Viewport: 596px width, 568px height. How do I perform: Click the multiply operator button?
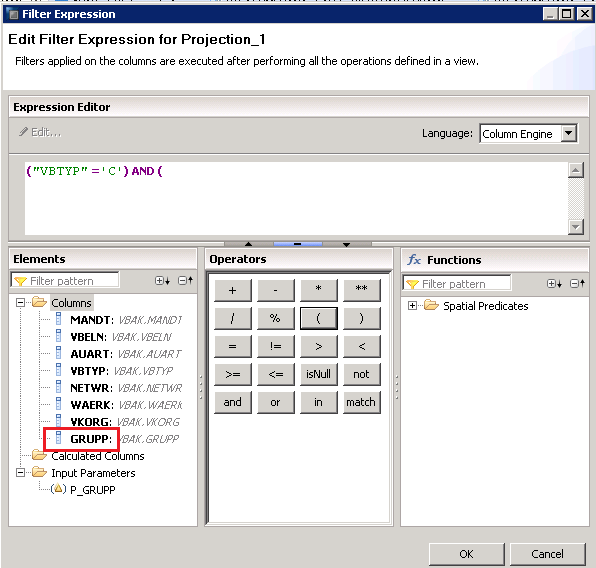point(318,290)
